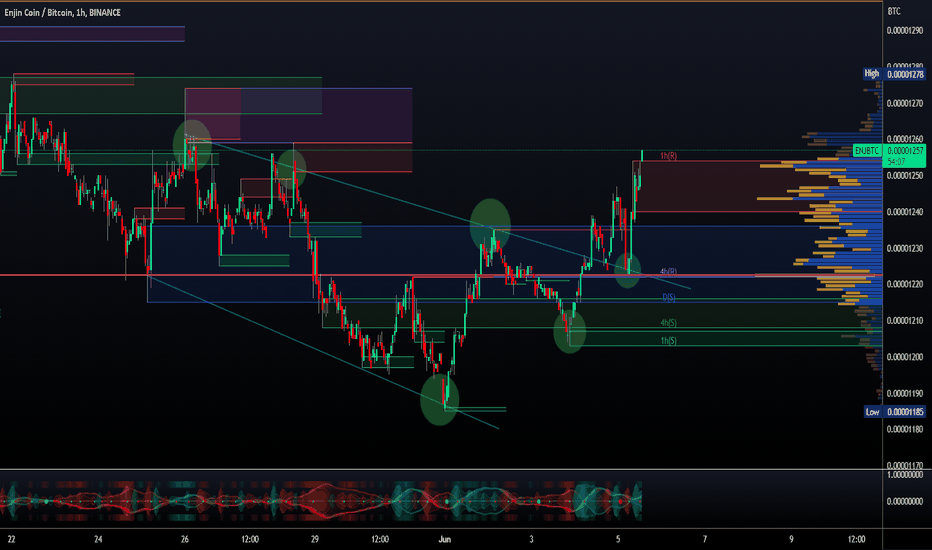
Task: Select the 1h(R) resistance zone label
Action: click(x=669, y=156)
